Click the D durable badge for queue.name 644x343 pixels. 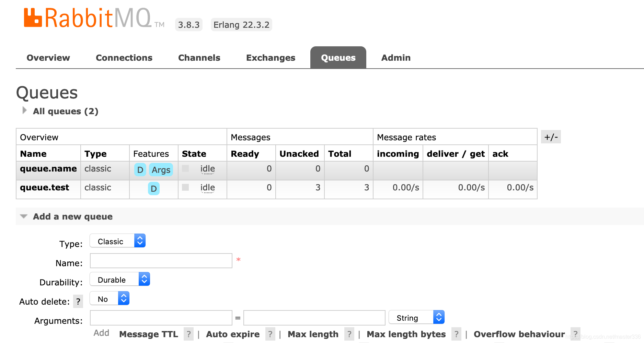pos(140,170)
